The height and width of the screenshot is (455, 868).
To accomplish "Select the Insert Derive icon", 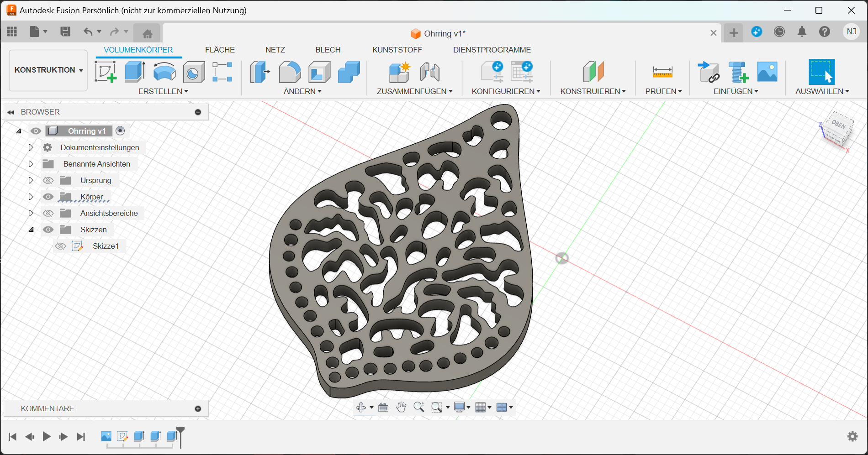I will [x=709, y=72].
